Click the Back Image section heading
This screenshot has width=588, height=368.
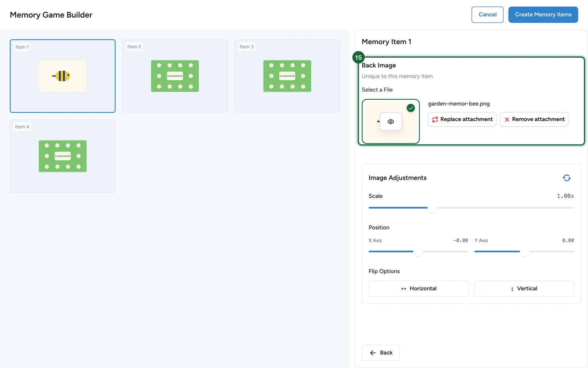tap(379, 66)
